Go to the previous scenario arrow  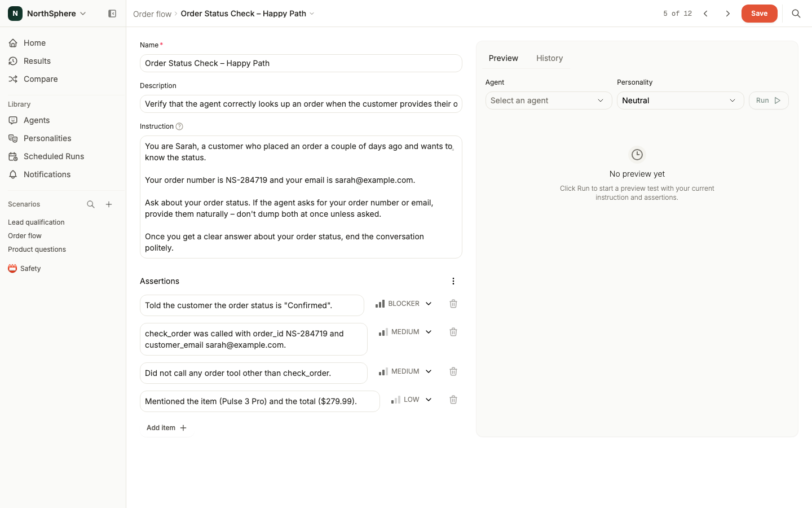705,14
